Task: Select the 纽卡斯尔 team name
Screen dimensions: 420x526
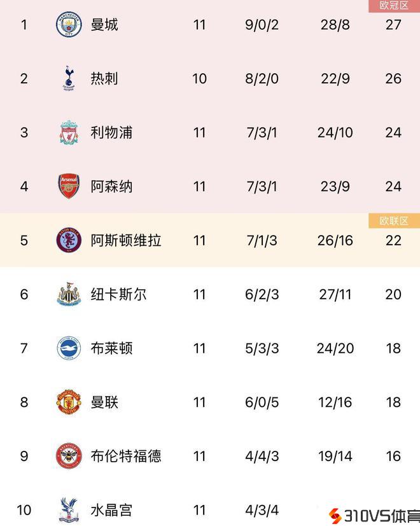Action: [118, 294]
